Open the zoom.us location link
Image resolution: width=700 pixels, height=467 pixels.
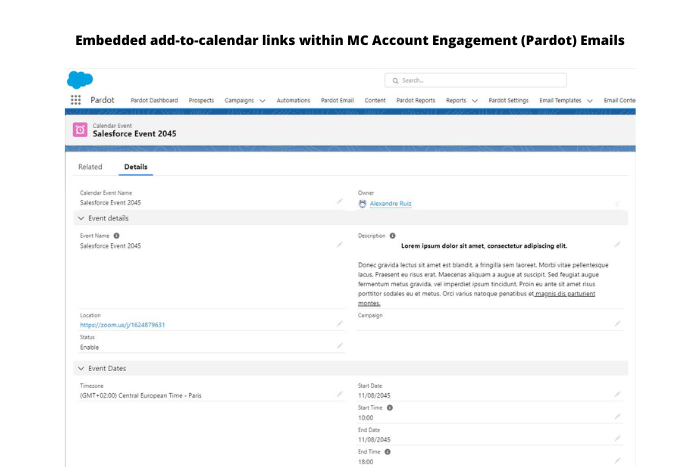tap(122, 325)
